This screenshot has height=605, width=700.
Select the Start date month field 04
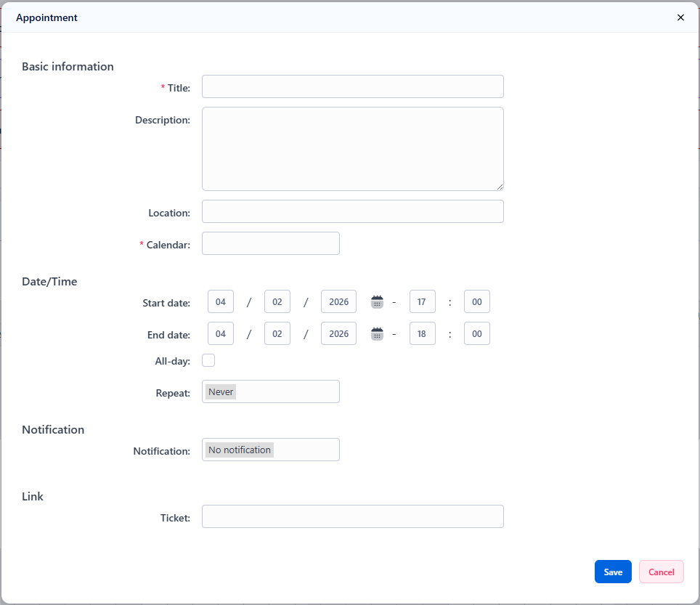point(221,302)
